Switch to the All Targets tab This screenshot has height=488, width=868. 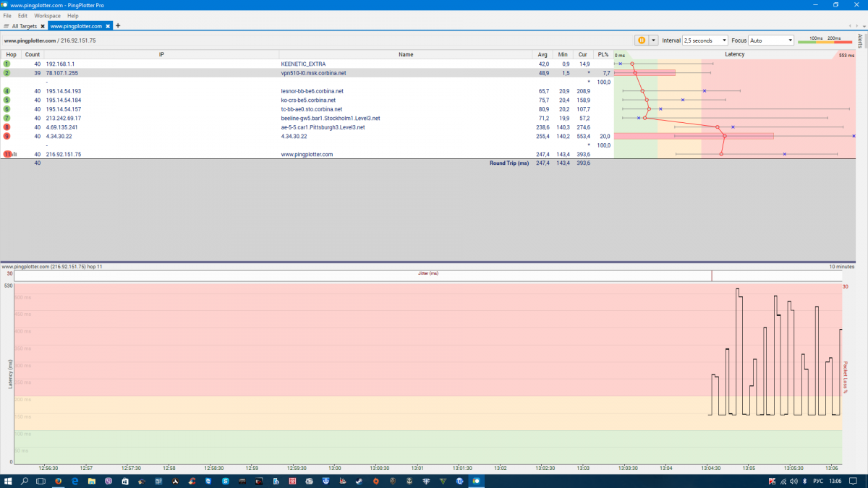point(23,26)
